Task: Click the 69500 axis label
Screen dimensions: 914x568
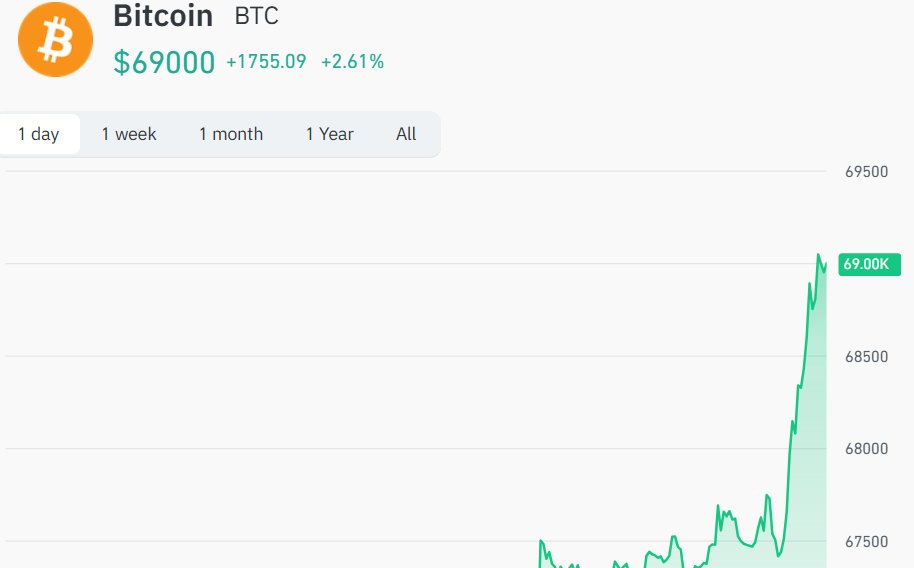Action: [866, 172]
